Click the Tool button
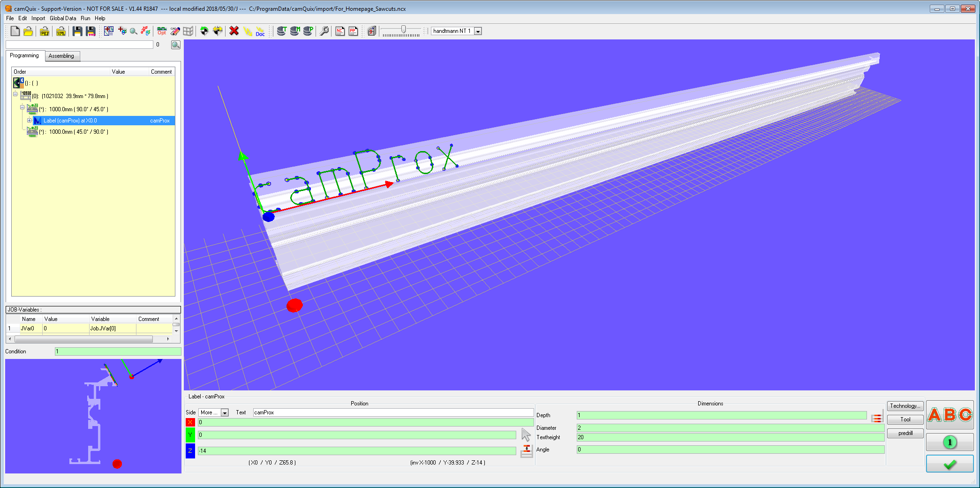Viewport: 980px width, 488px height. 905,419
